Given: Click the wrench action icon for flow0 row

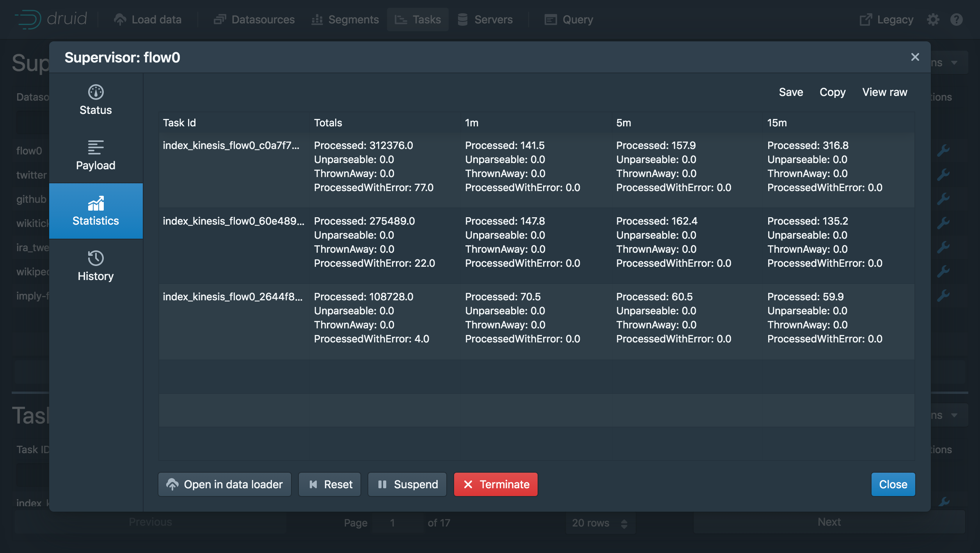Looking at the screenshot, I should point(943,151).
